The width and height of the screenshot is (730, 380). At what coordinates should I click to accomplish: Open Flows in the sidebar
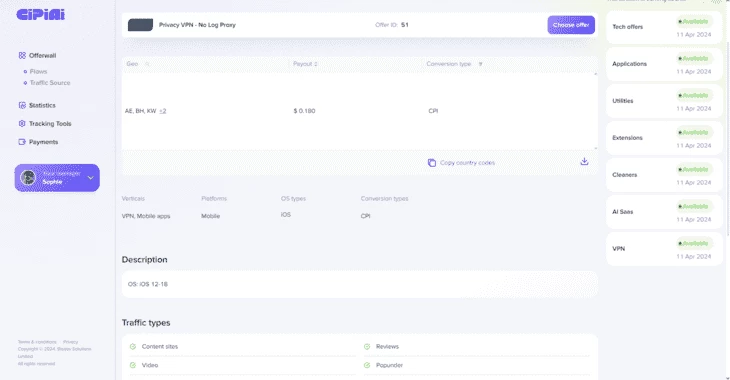[38, 71]
